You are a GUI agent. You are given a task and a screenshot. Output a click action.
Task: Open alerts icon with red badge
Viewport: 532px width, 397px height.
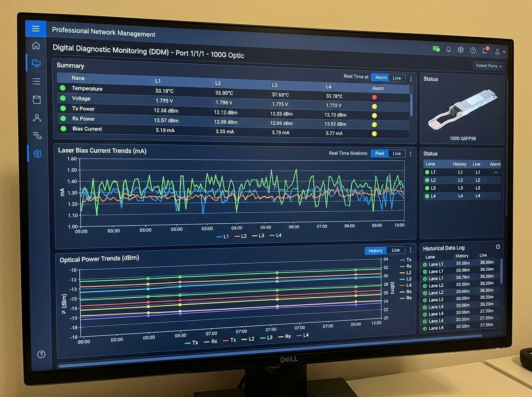[485, 51]
